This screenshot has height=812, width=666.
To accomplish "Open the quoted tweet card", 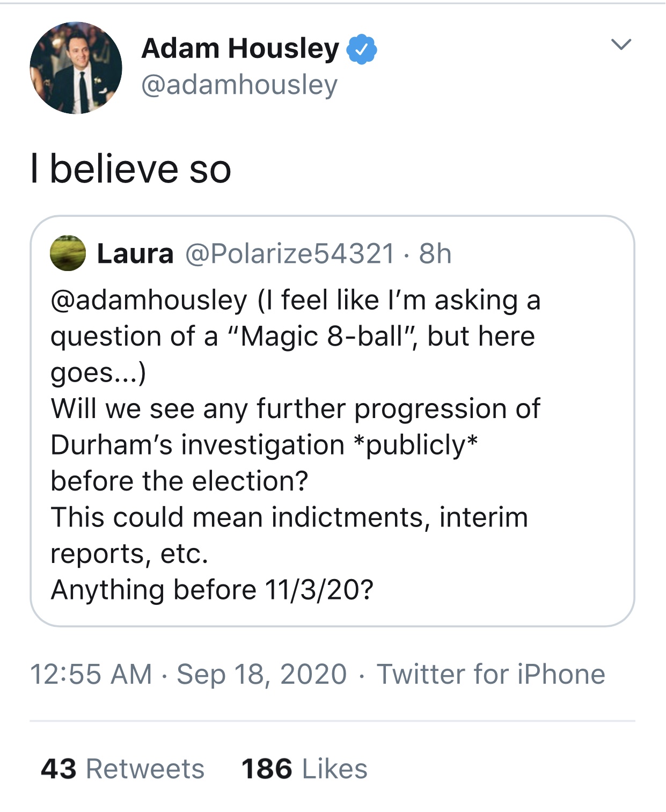I will coord(332,421).
